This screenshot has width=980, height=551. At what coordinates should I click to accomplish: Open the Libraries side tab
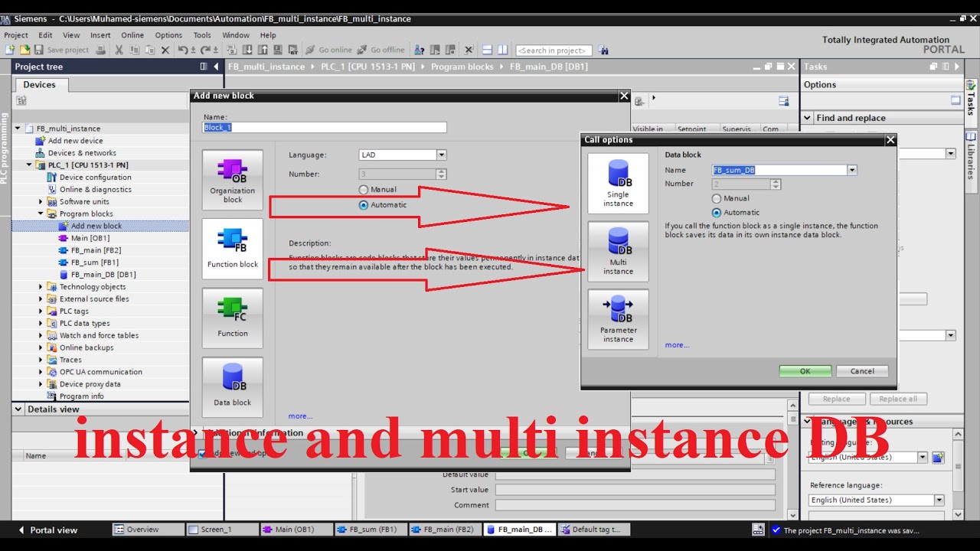click(971, 157)
